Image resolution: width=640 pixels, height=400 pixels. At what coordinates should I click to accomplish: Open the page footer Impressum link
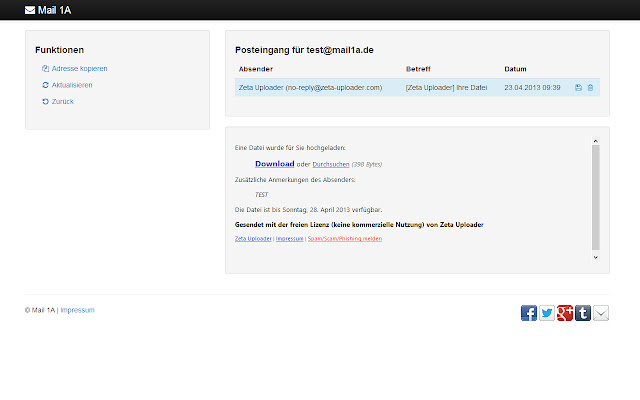tap(78, 310)
